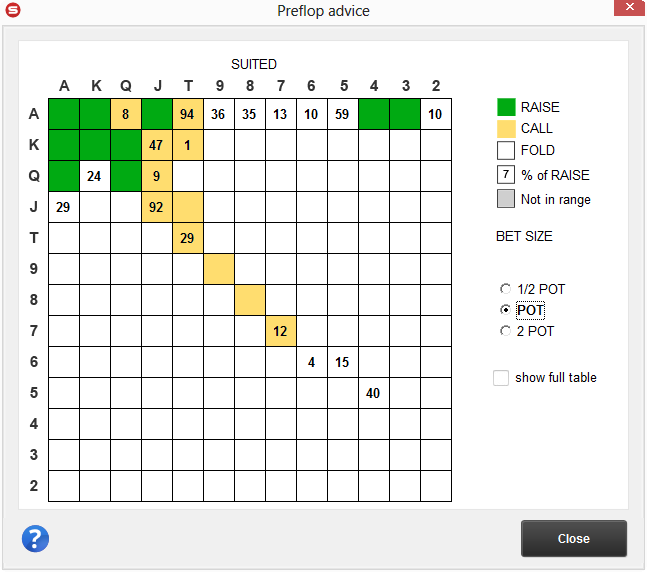Screen dimensions: 647x572
Task: Click the gray Not in range swatch
Action: coord(506,198)
